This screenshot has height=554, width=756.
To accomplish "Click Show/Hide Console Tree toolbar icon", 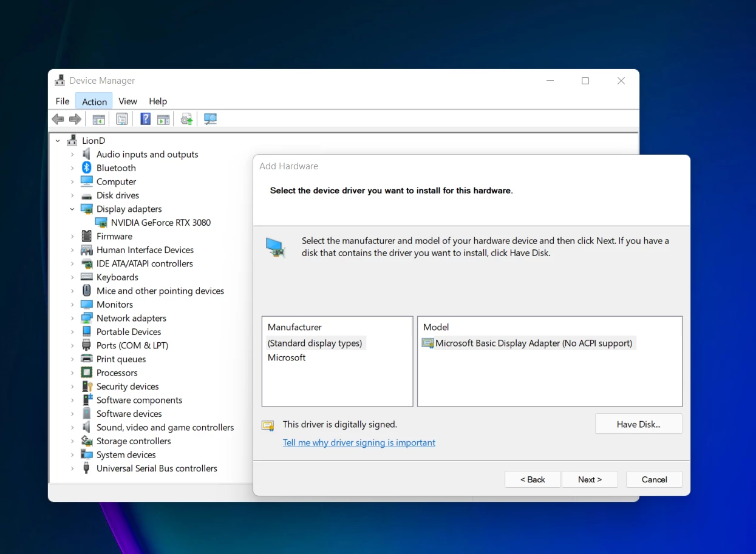I will point(98,119).
